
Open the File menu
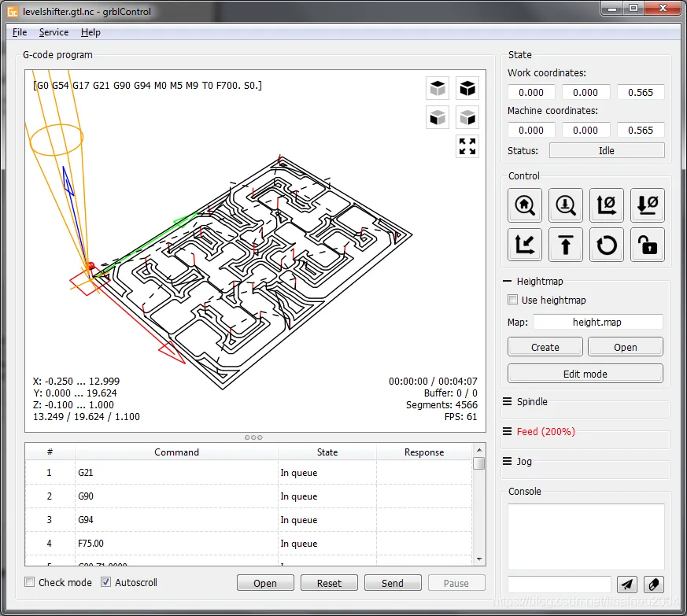click(20, 32)
